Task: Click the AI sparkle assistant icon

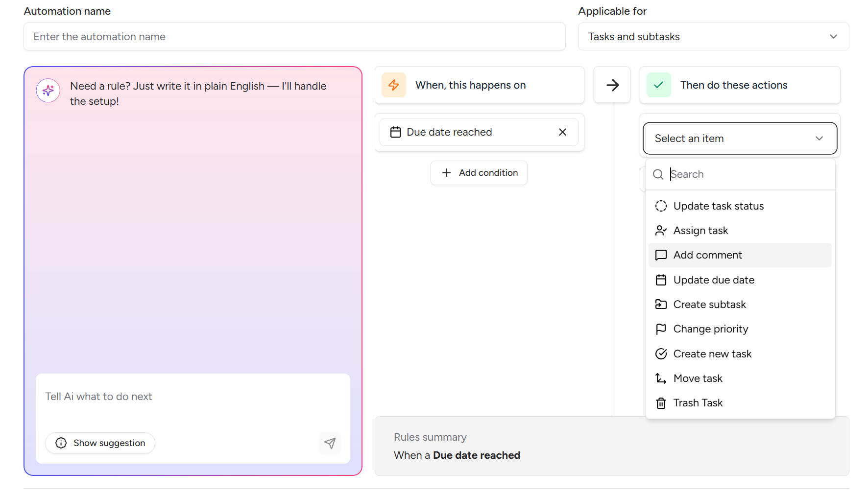Action: (x=48, y=91)
